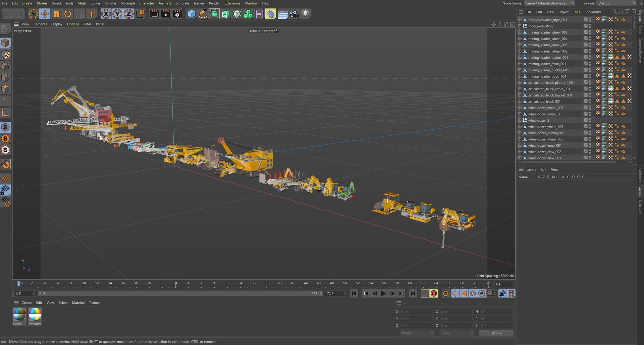The height and width of the screenshot is (345, 644).
Task: Play the animation forward
Action: (383, 293)
